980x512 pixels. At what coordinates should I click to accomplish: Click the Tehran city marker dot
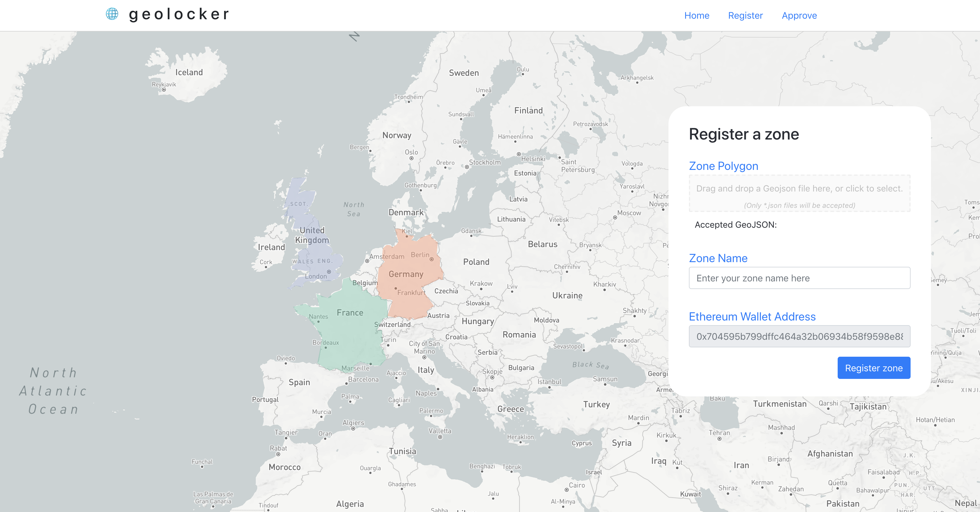point(719,438)
